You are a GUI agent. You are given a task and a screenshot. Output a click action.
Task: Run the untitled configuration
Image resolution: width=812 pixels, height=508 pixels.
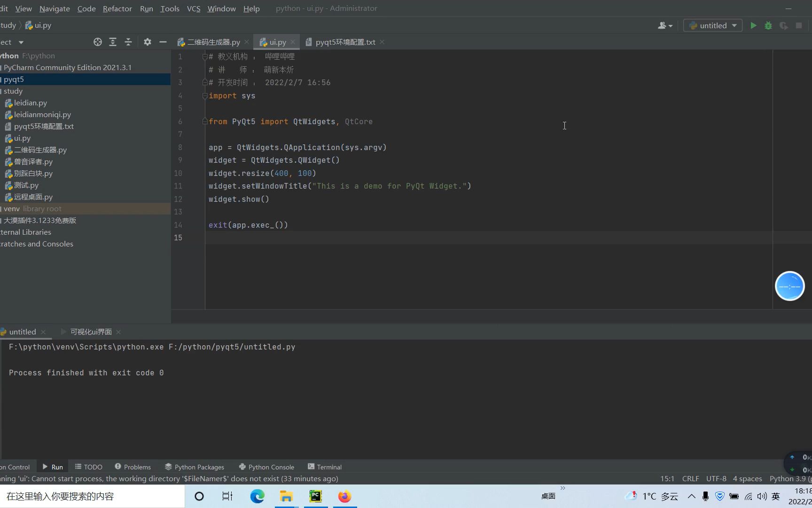click(753, 25)
